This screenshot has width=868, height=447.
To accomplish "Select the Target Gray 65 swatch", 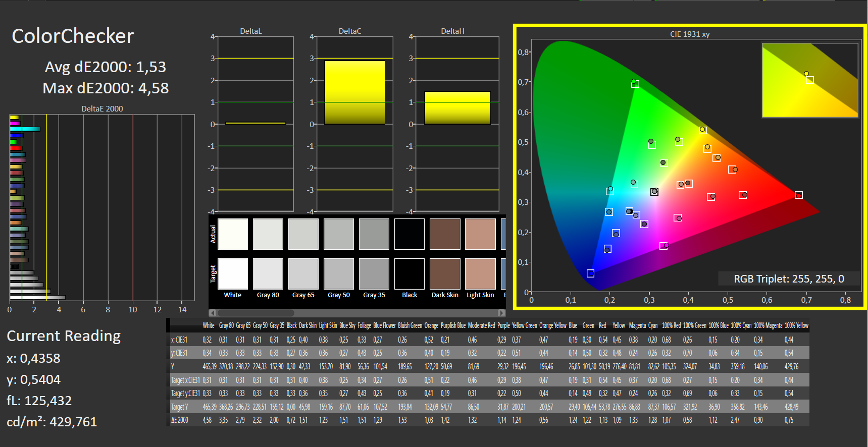I will click(x=303, y=274).
